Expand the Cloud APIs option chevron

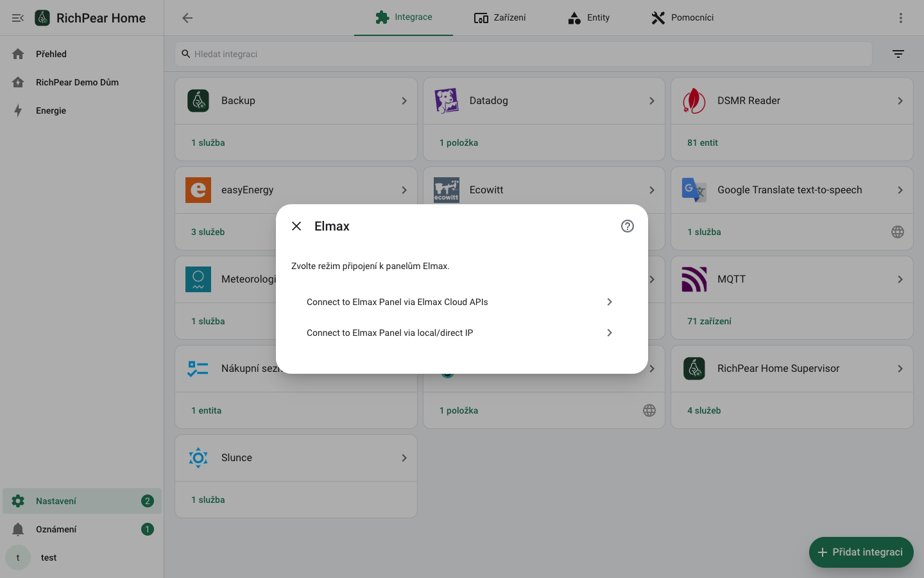(610, 302)
